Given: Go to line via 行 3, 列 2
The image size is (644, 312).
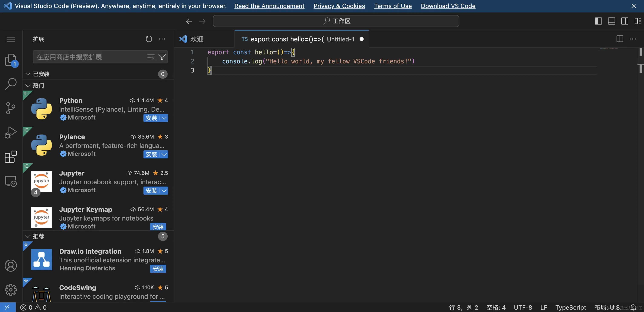Looking at the screenshot, I should click(463, 307).
